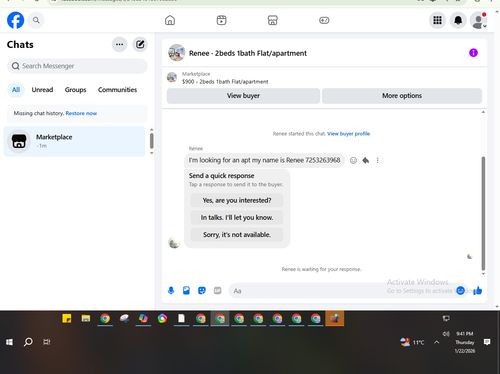500x374 pixels.
Task: Switch to the Groups tab
Action: (75, 90)
